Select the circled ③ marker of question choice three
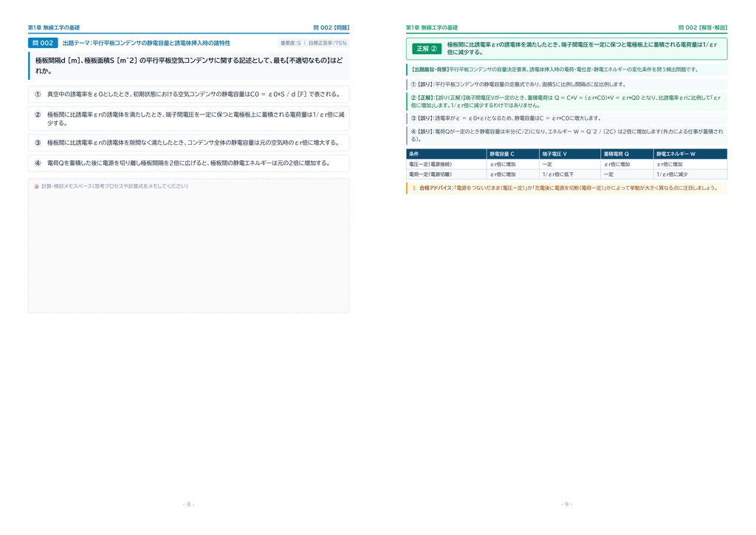Viewport: 756px width, 535px height. tap(38, 143)
